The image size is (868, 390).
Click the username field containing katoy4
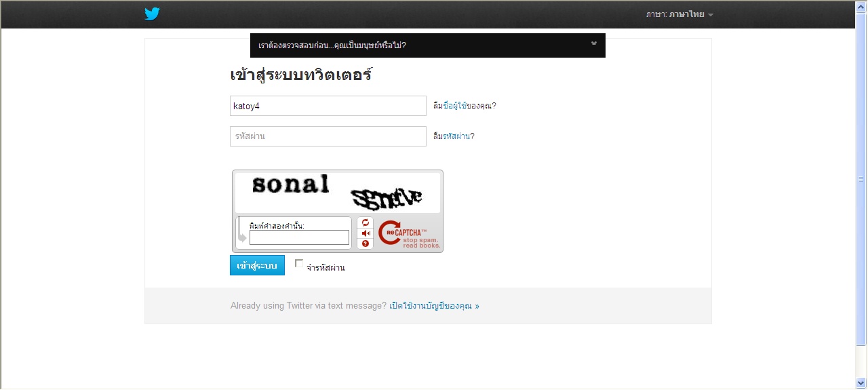[x=328, y=106]
